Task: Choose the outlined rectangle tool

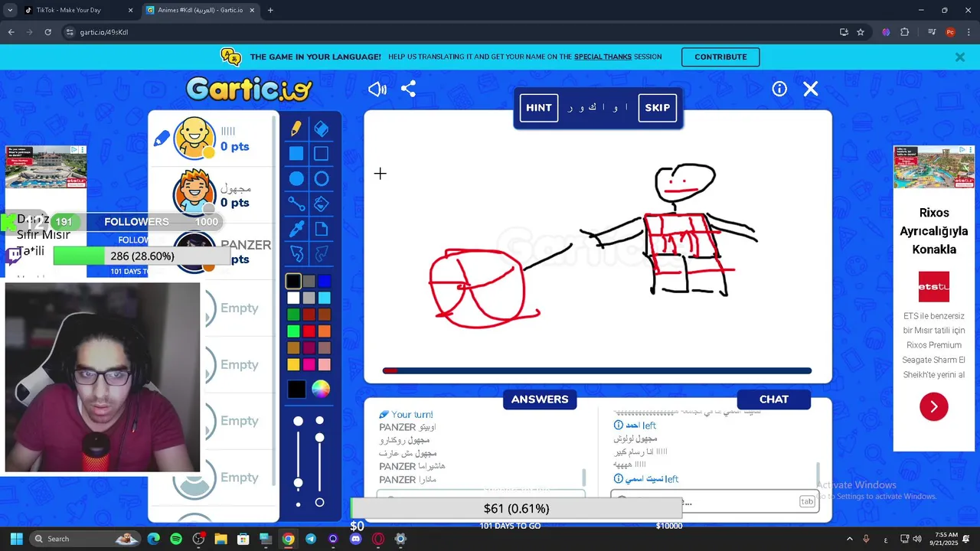Action: (322, 154)
